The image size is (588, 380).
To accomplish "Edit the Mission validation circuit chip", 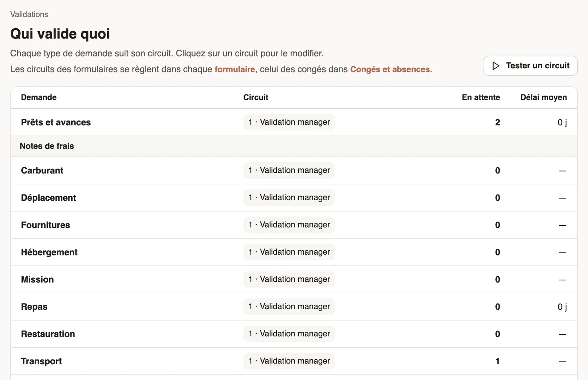I will (x=289, y=279).
